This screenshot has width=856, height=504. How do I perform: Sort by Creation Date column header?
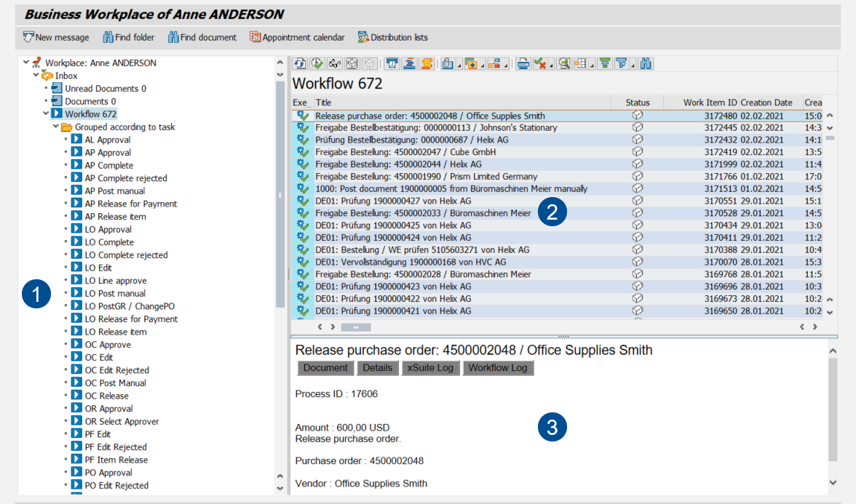[766, 103]
